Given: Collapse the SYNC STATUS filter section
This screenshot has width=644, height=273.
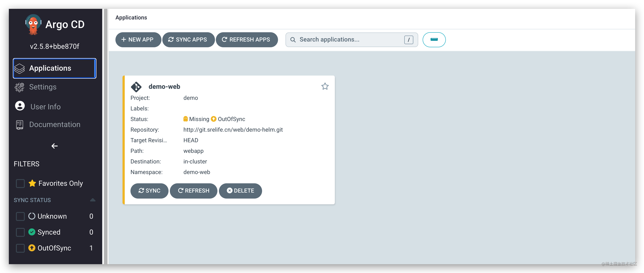Looking at the screenshot, I should point(92,200).
